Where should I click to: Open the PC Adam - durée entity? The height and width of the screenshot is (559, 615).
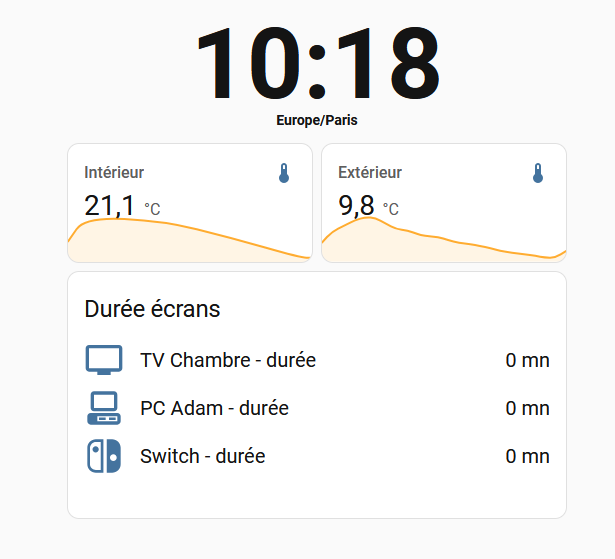[x=214, y=408]
